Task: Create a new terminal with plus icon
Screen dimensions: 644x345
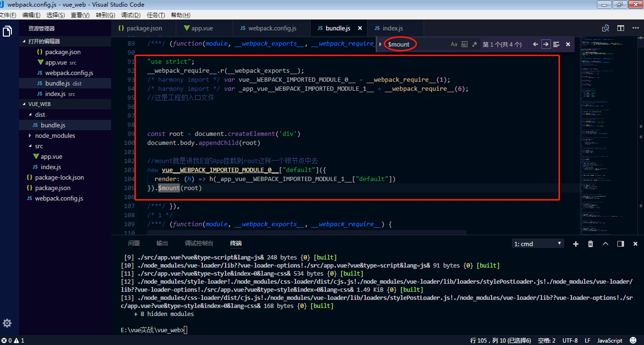Action: coord(575,244)
